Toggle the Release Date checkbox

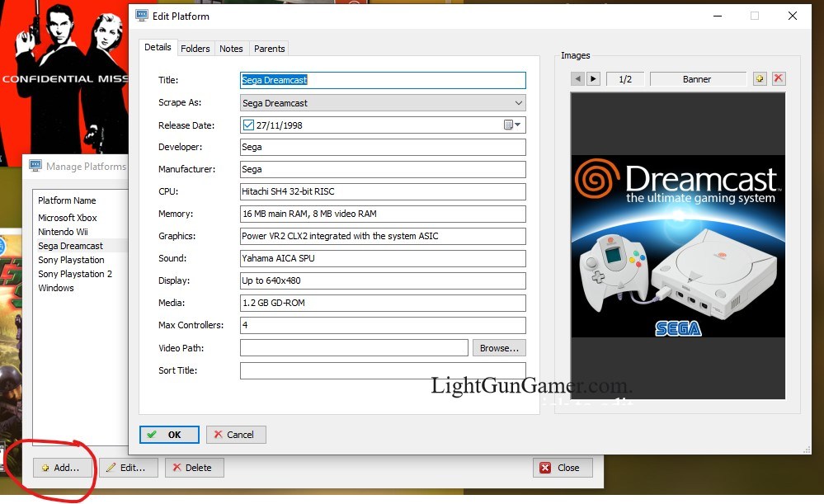point(248,125)
